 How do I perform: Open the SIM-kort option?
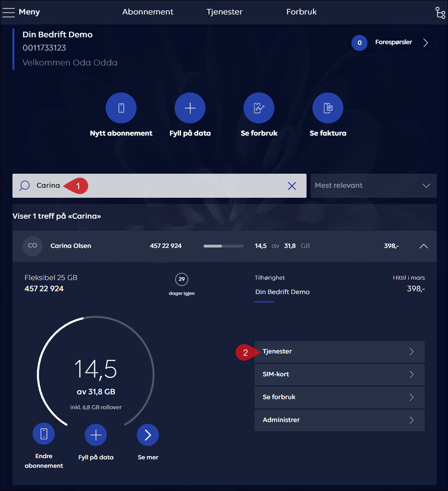click(x=339, y=375)
